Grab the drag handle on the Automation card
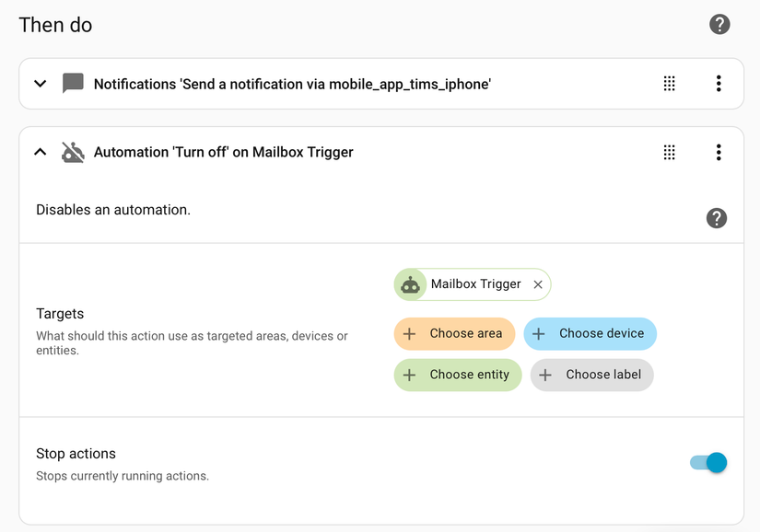The height and width of the screenshot is (532, 760). click(670, 152)
